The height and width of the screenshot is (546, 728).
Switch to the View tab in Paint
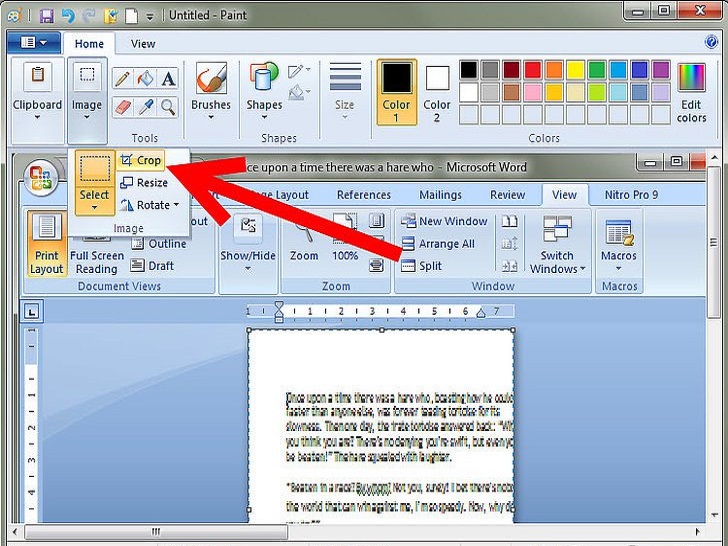click(143, 44)
